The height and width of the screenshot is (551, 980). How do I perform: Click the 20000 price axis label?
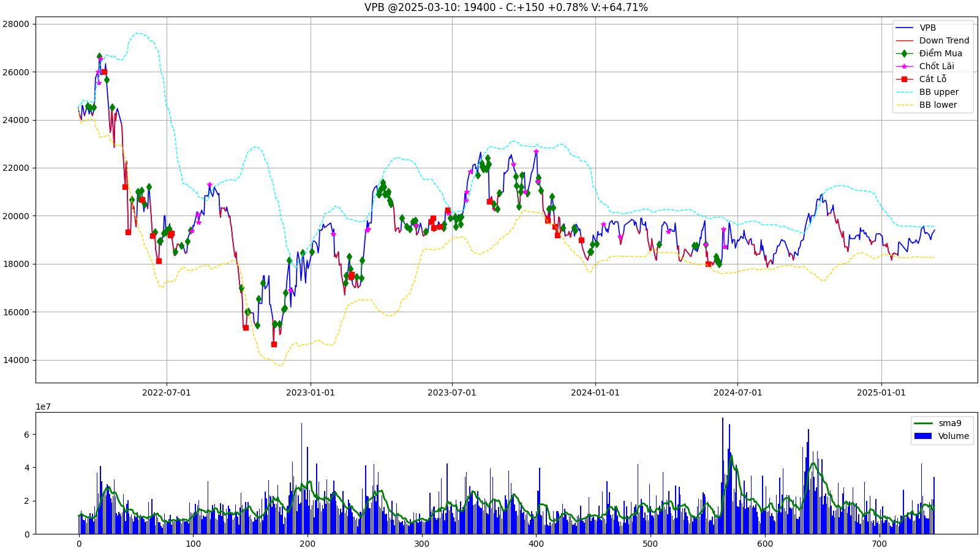pos(16,216)
